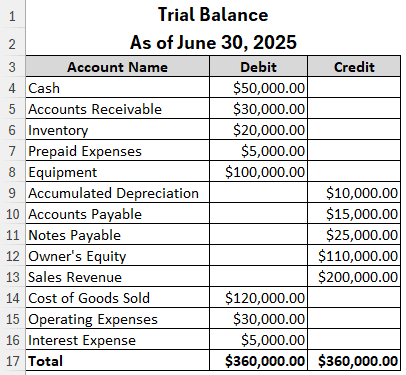Select the Accounts Receivable label cell
The width and height of the screenshot is (406, 375).
tap(117, 109)
